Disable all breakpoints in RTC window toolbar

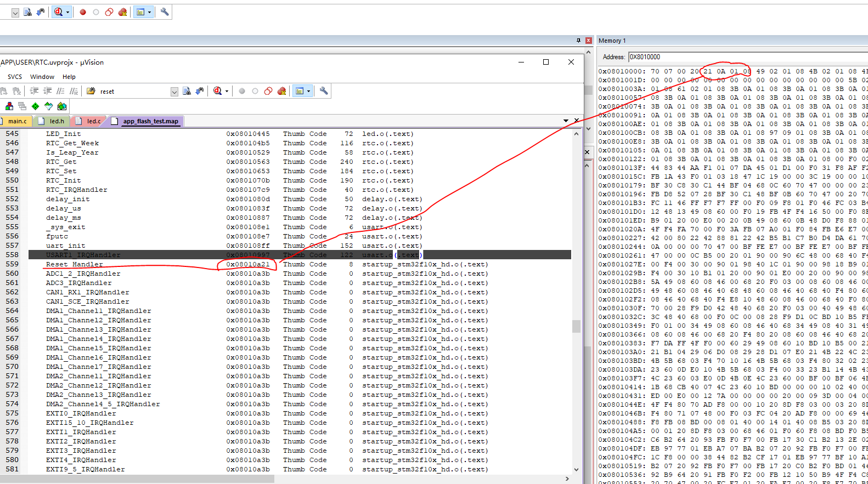point(268,91)
